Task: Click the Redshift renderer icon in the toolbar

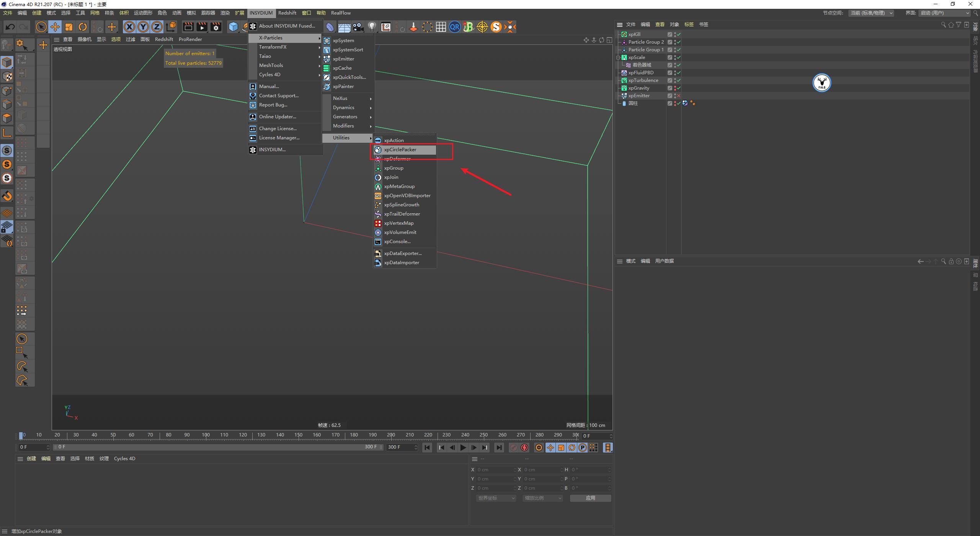Action: click(496, 27)
